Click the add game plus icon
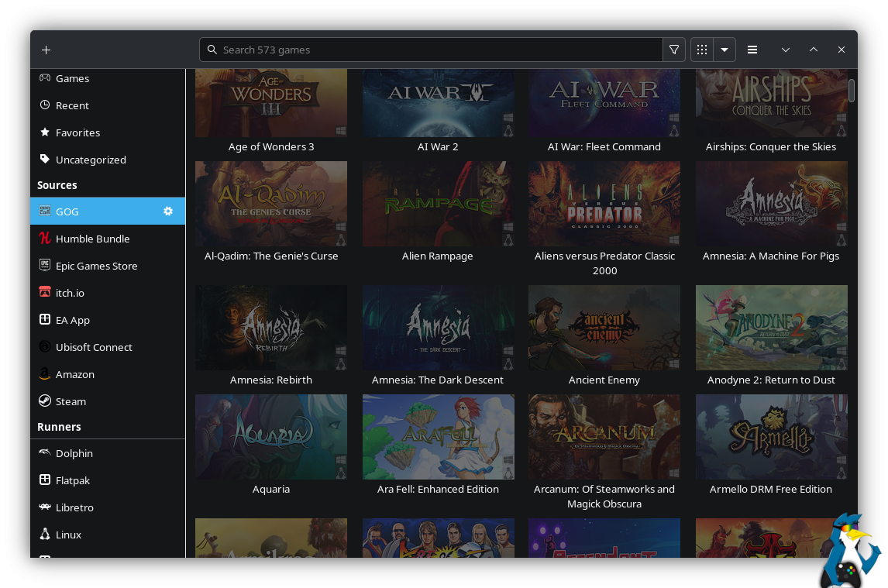This screenshot has width=888, height=588. (x=46, y=50)
